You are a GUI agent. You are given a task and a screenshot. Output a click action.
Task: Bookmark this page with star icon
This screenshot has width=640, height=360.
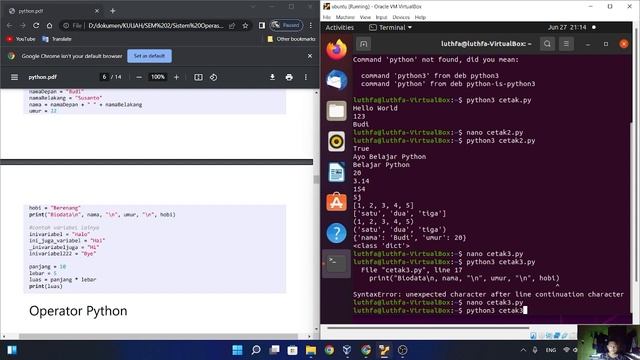point(245,25)
